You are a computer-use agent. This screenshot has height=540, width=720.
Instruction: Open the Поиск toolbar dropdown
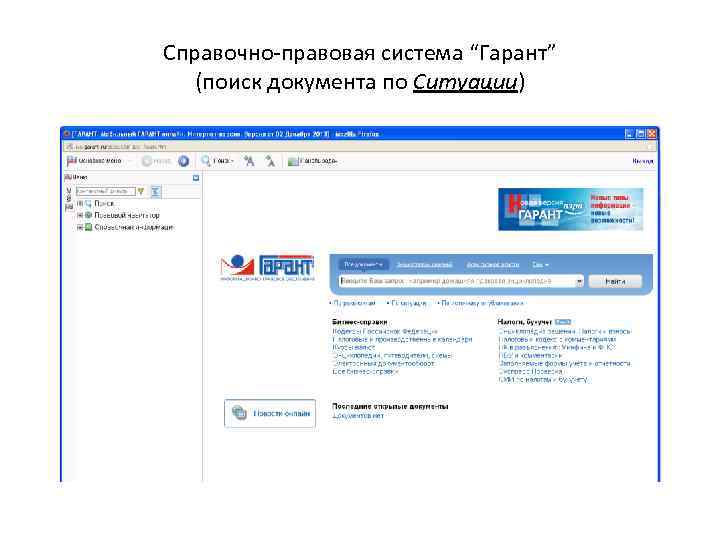(232, 161)
